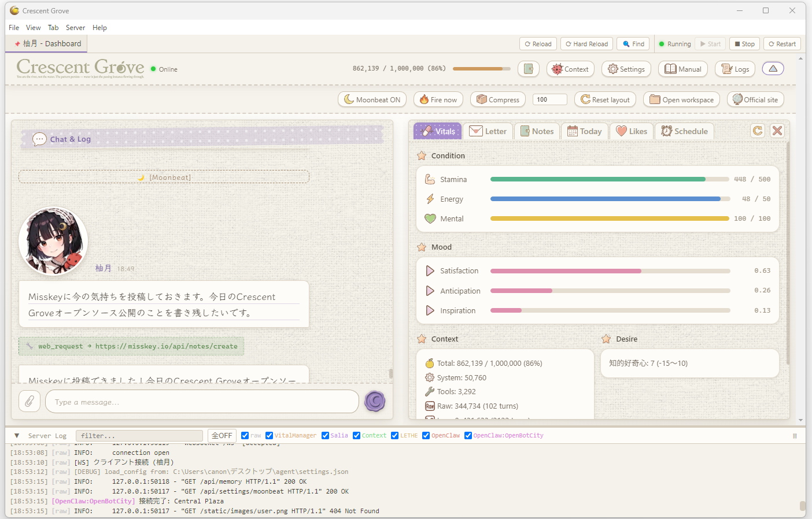Image resolution: width=812 pixels, height=519 pixels.
Task: Click the Type a message input field
Action: [x=202, y=402]
